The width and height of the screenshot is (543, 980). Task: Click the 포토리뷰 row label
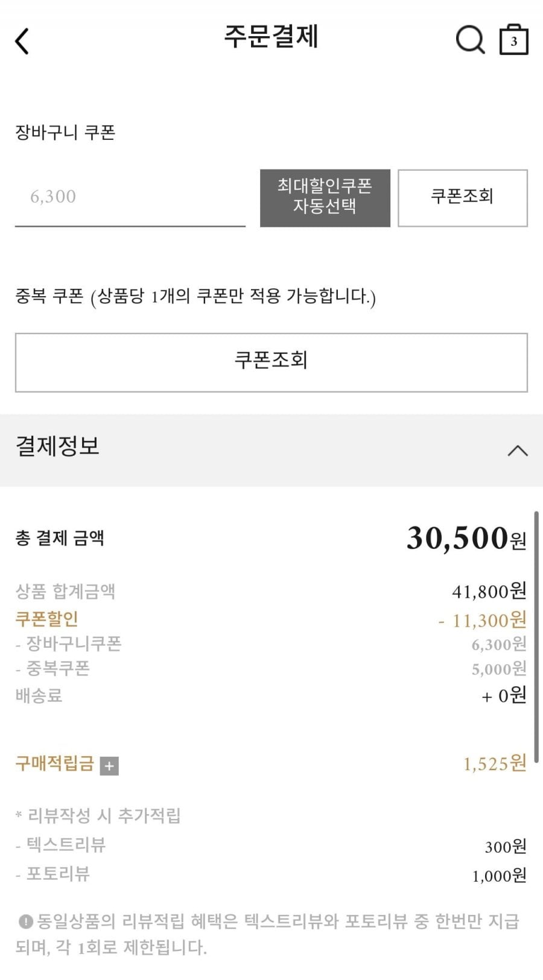(x=57, y=874)
